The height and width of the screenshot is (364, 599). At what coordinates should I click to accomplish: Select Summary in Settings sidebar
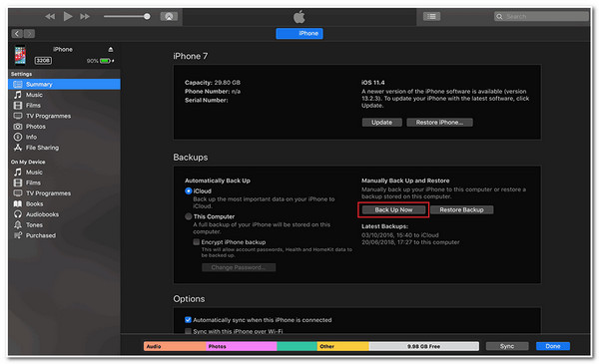click(64, 85)
